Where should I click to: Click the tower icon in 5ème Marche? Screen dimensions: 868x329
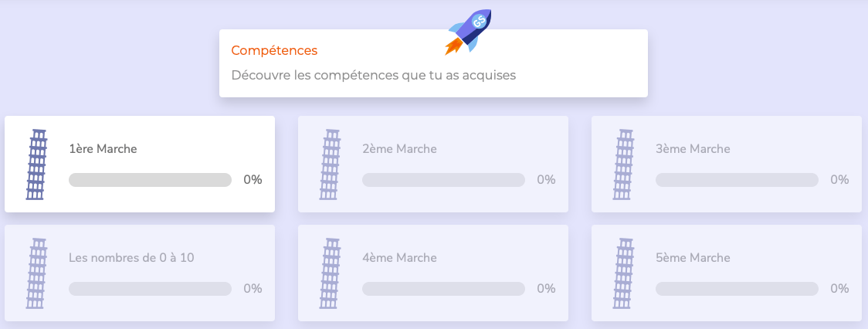coord(624,273)
